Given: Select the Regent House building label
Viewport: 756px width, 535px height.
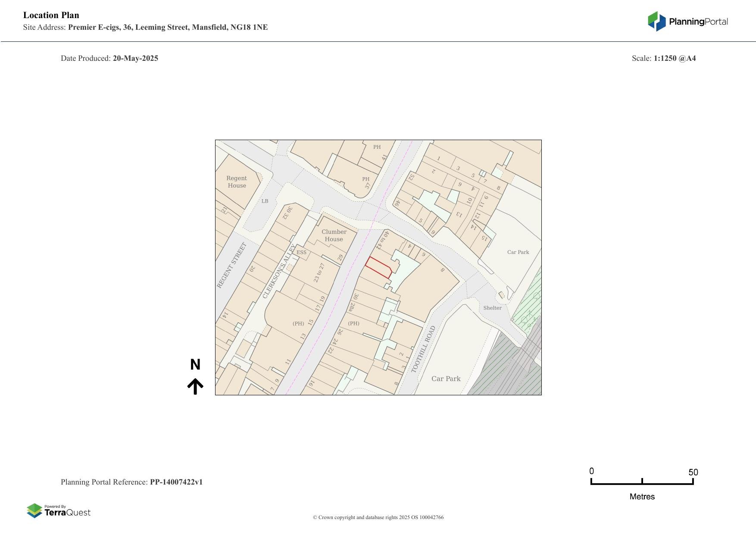Looking at the screenshot, I should click(x=237, y=182).
